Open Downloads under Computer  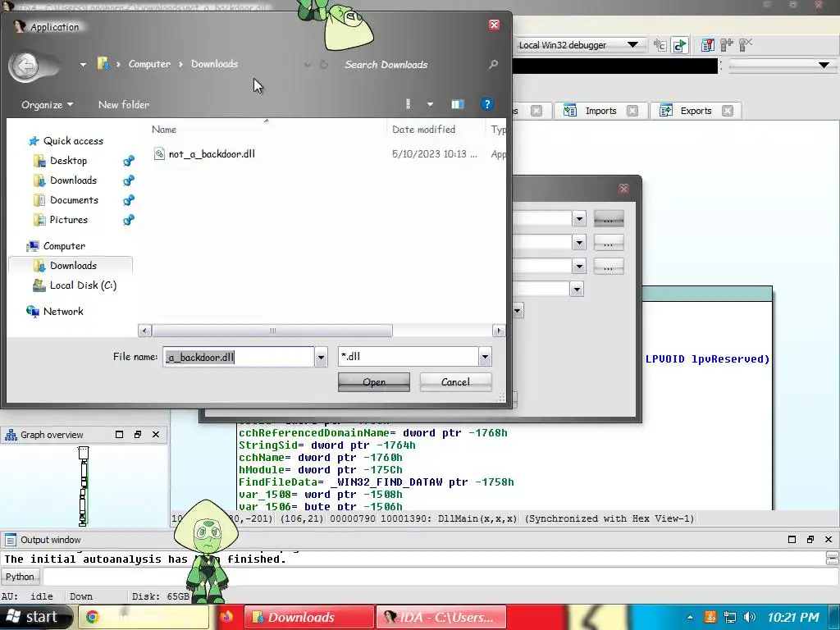[73, 266]
